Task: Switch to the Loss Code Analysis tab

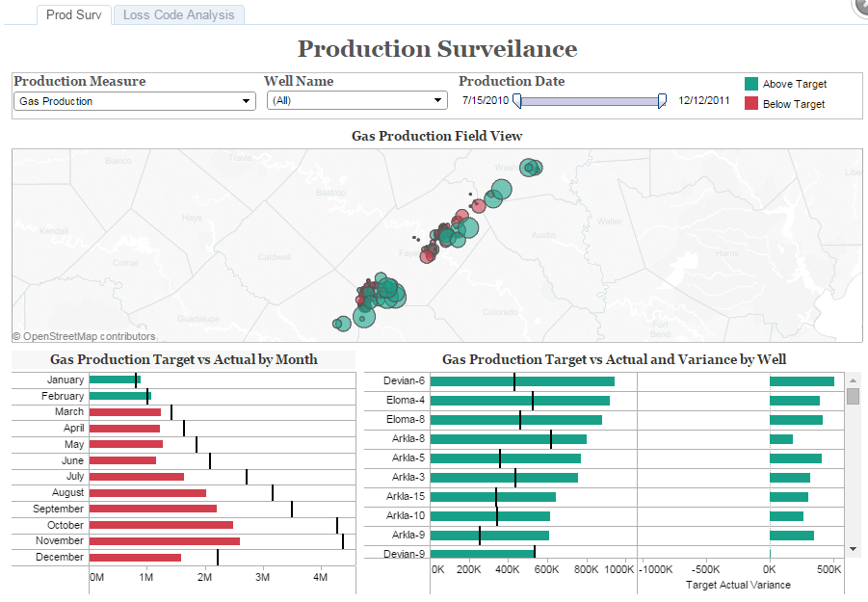Action: tap(177, 14)
